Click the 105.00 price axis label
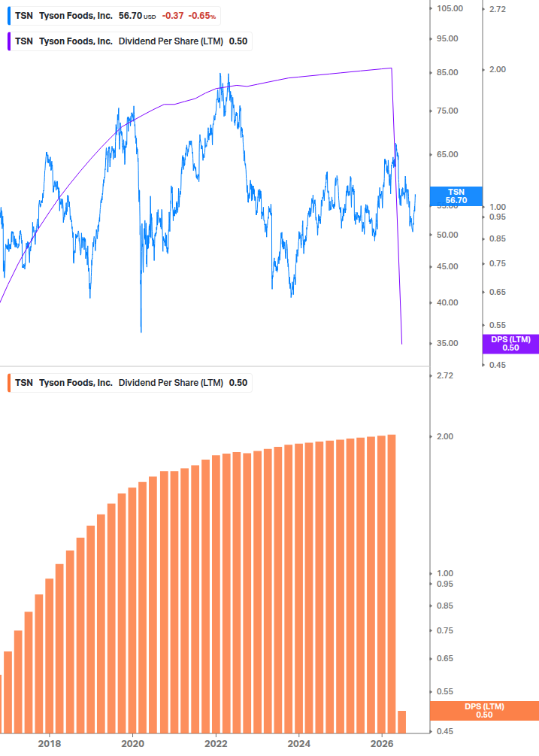Viewport: 539px width, 756px height. [450, 9]
